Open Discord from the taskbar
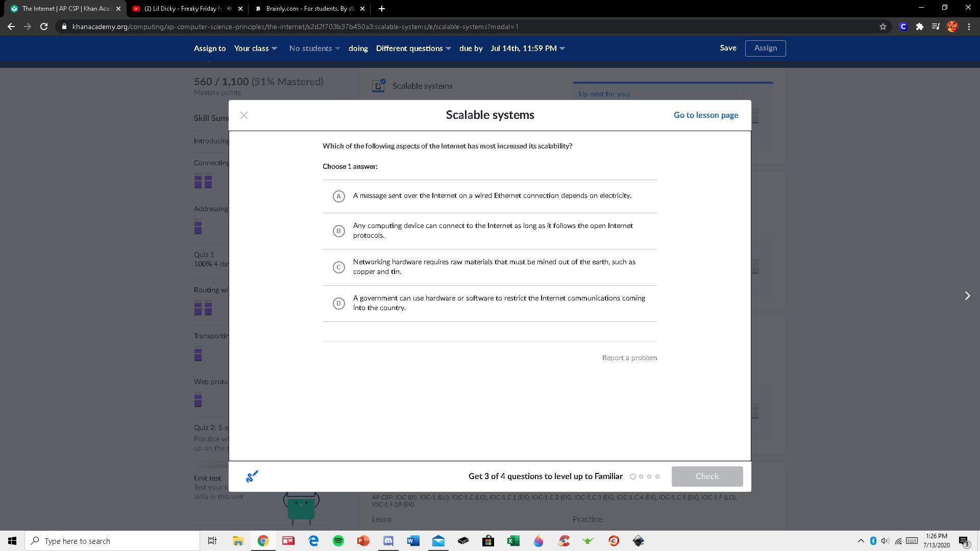The width and height of the screenshot is (980, 551). coord(388,541)
